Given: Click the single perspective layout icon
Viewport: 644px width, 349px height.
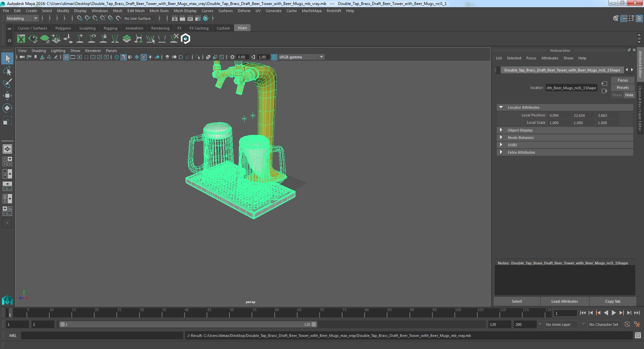Looking at the screenshot, I should 7,149.
